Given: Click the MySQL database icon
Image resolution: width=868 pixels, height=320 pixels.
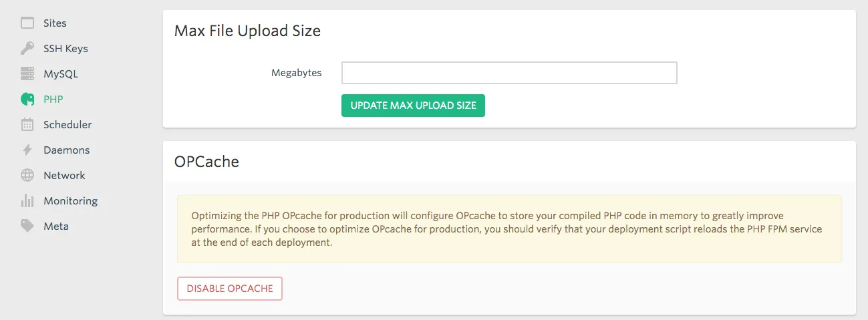Looking at the screenshot, I should coord(27,74).
